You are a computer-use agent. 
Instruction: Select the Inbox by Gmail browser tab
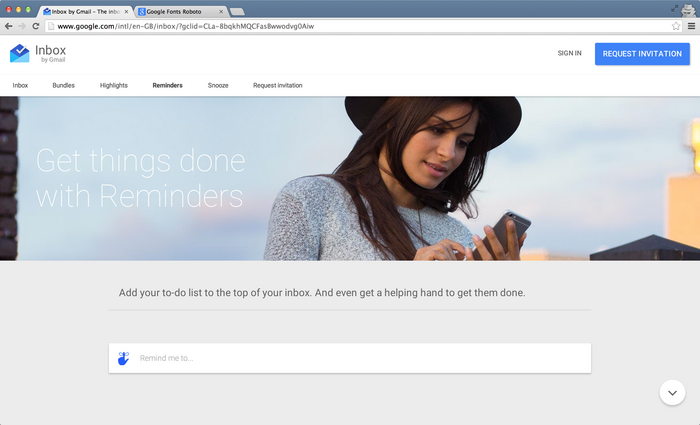[85, 12]
